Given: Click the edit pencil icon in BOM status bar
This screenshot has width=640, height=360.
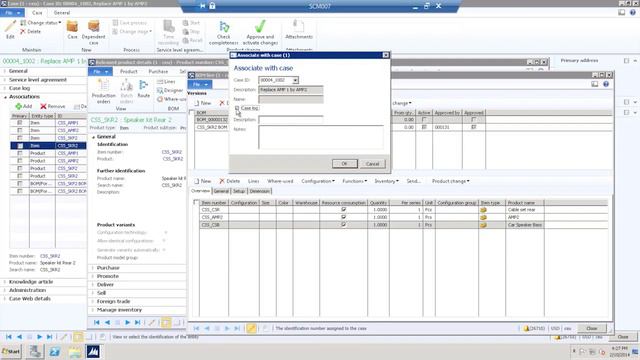Looking at the screenshot, I should tap(251, 328).
